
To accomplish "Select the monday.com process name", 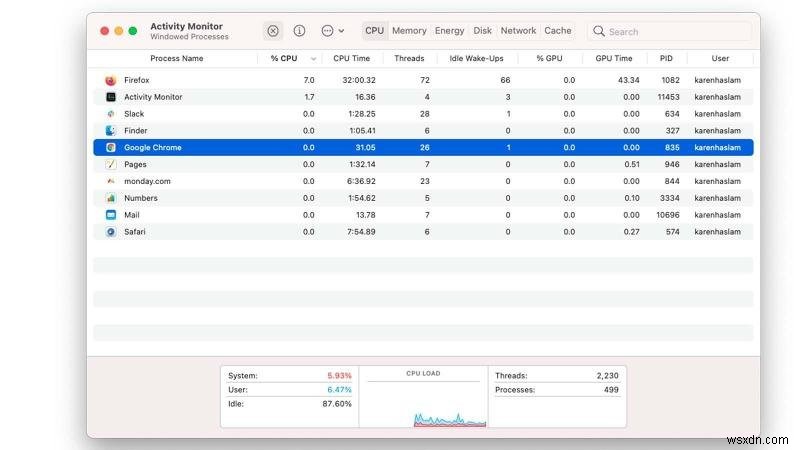I will click(x=147, y=181).
